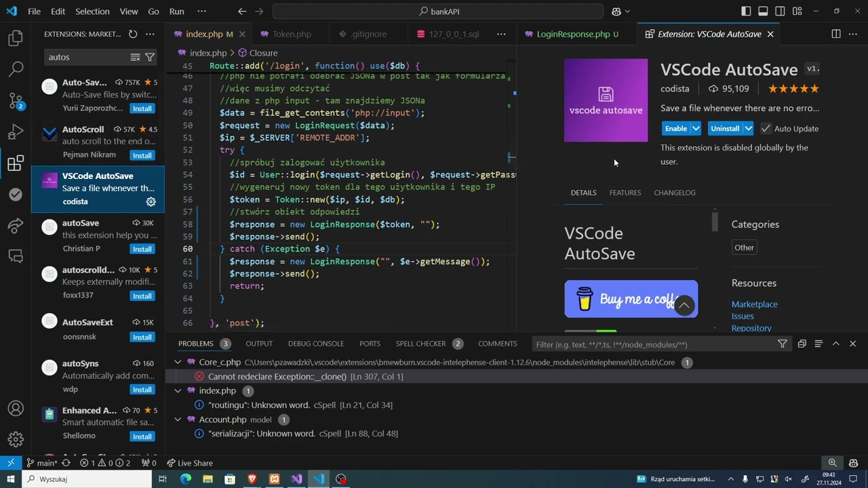Install the Auto-Save extension by Yurii
The width and height of the screenshot is (868, 488).
[x=142, y=108]
